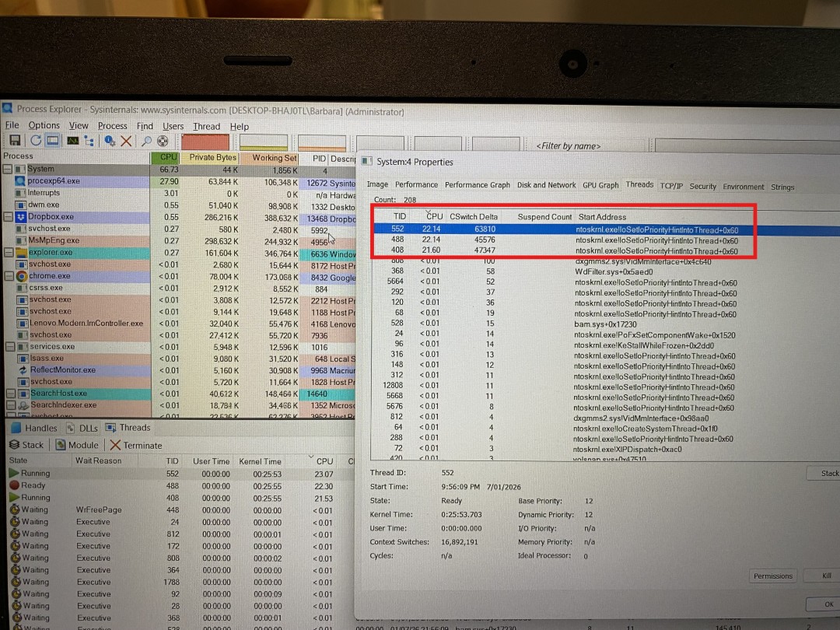Click the Dropbox.exe process icon
Screen dimensions: 840x630
19,218
